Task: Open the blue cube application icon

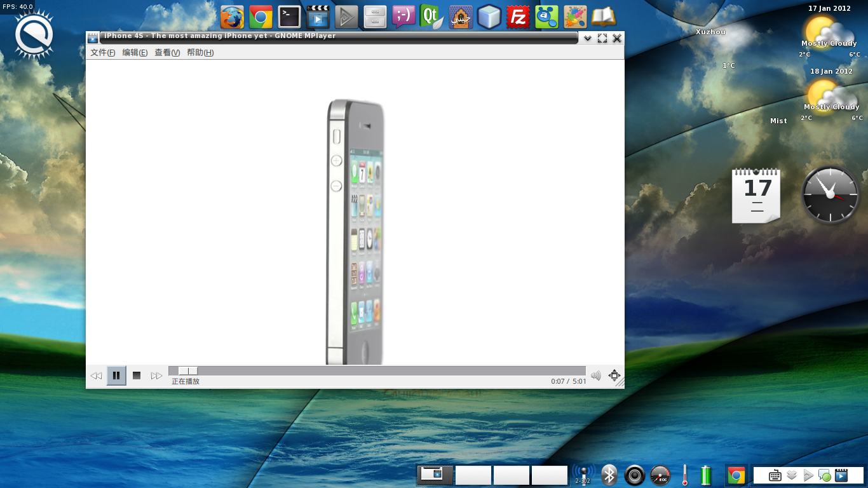Action: click(489, 17)
